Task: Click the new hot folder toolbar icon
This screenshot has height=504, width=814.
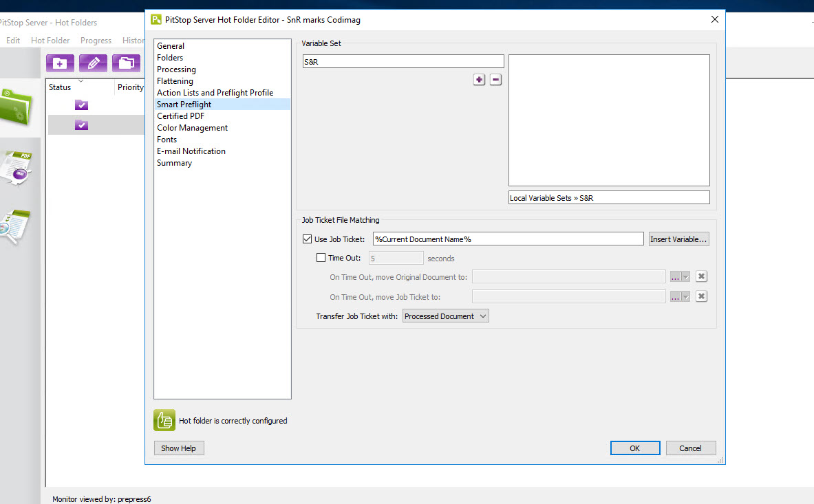Action: pyautogui.click(x=61, y=63)
